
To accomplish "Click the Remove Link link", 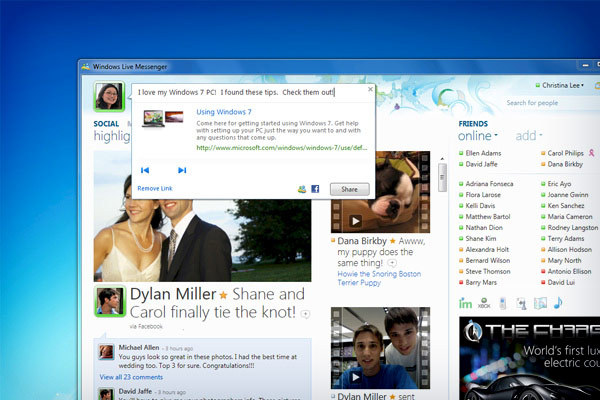I will 155,189.
